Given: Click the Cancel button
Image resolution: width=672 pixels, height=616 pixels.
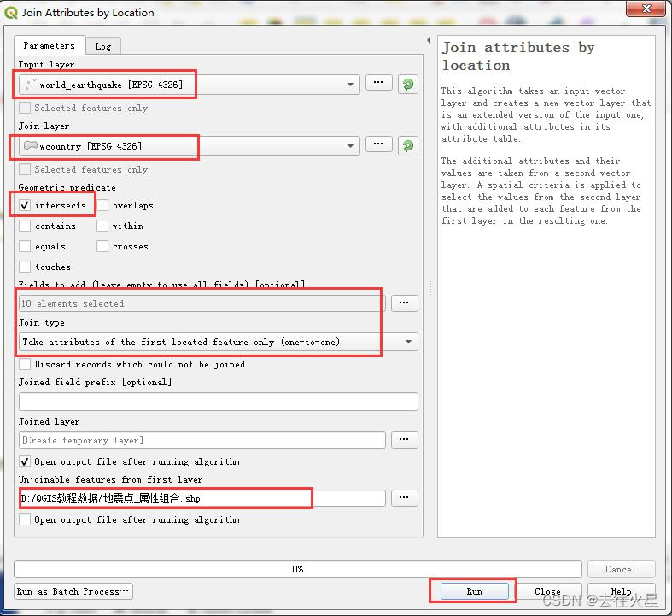Looking at the screenshot, I should (x=621, y=569).
